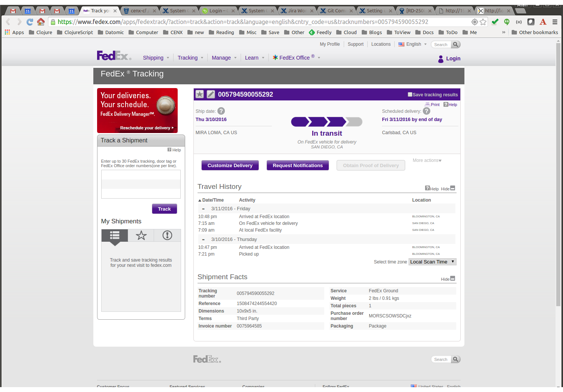Hide the Shipment Facts section
The image size is (563, 392).
[448, 279]
